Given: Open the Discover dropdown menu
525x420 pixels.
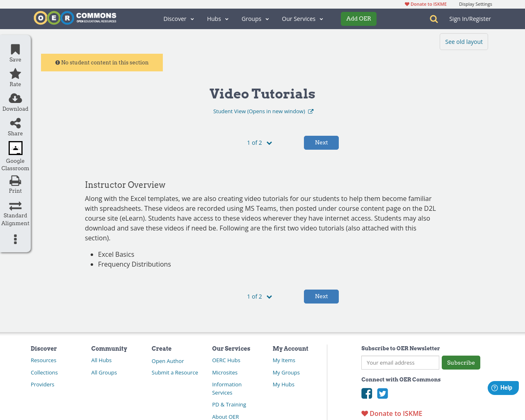Looking at the screenshot, I should coord(178,18).
